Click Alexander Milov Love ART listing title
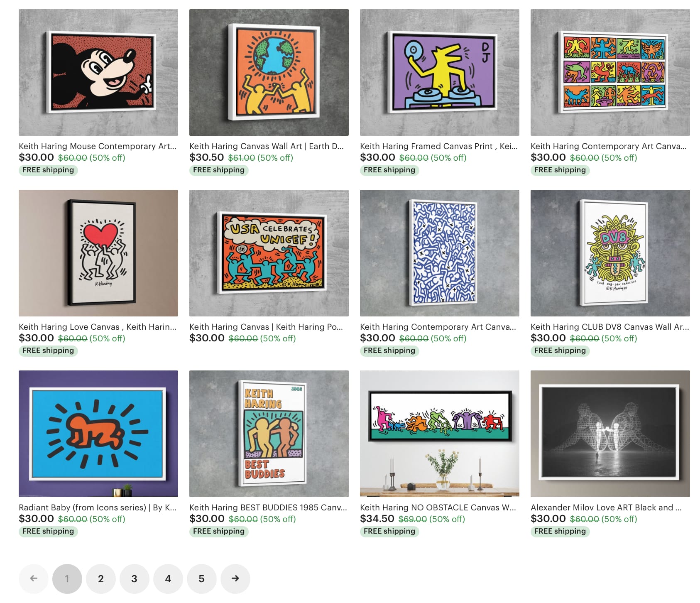700x603 pixels. click(606, 507)
